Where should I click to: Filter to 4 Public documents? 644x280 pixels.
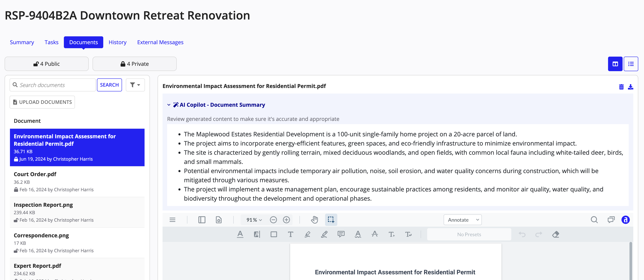pyautogui.click(x=46, y=64)
